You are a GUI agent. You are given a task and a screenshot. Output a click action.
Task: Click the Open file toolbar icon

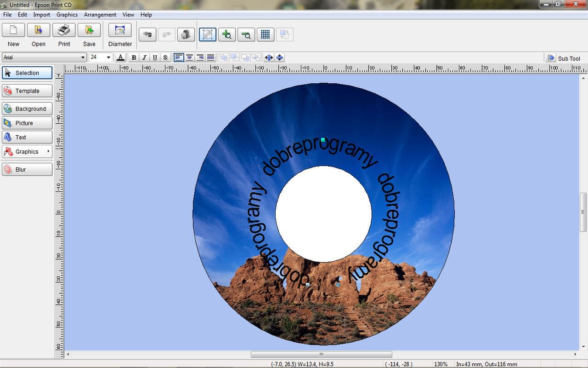pyautogui.click(x=39, y=30)
